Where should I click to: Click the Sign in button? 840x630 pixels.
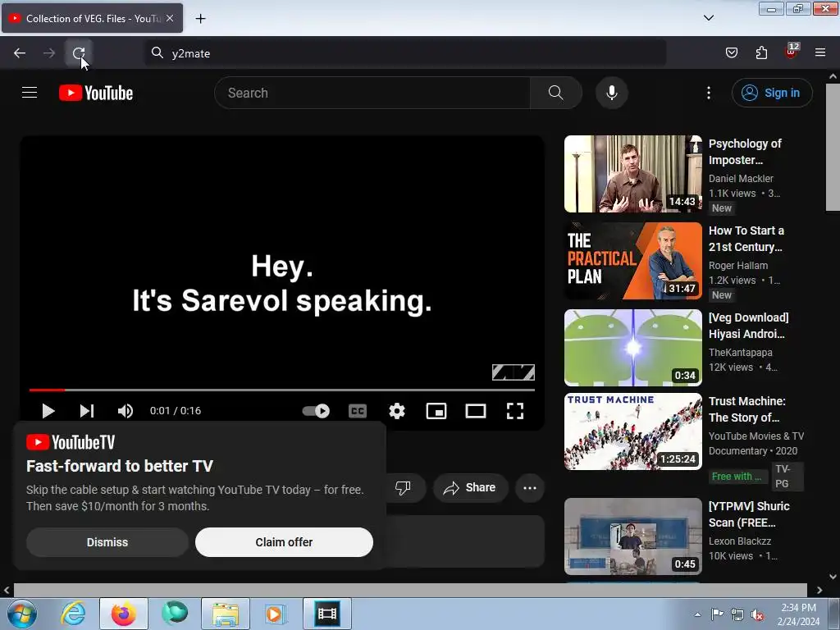coord(772,93)
